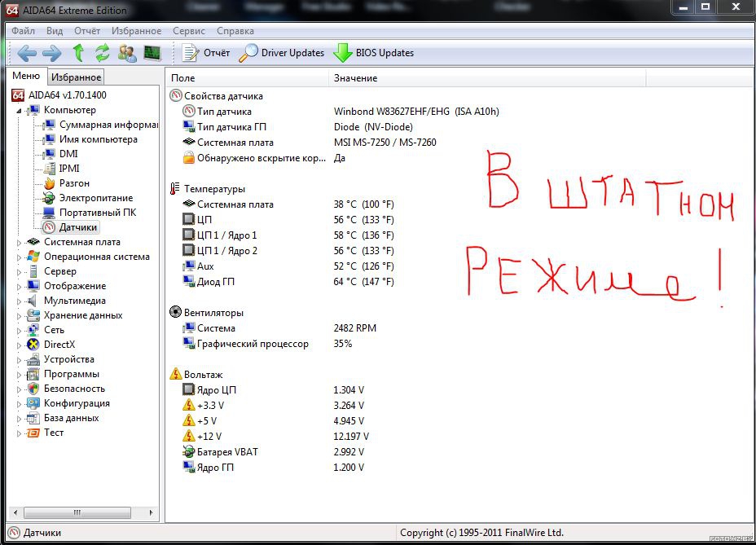
Task: Click the Температуры thermometer icon
Action: click(x=175, y=188)
